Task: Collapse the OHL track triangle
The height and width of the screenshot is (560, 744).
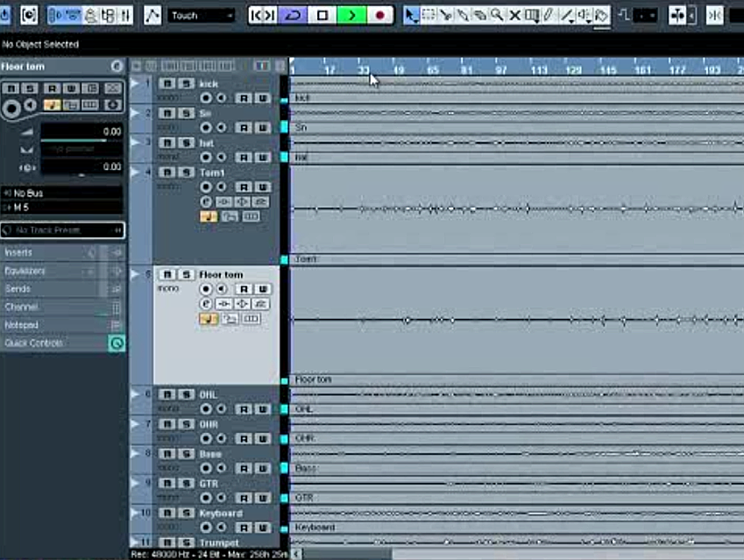Action: coord(135,393)
